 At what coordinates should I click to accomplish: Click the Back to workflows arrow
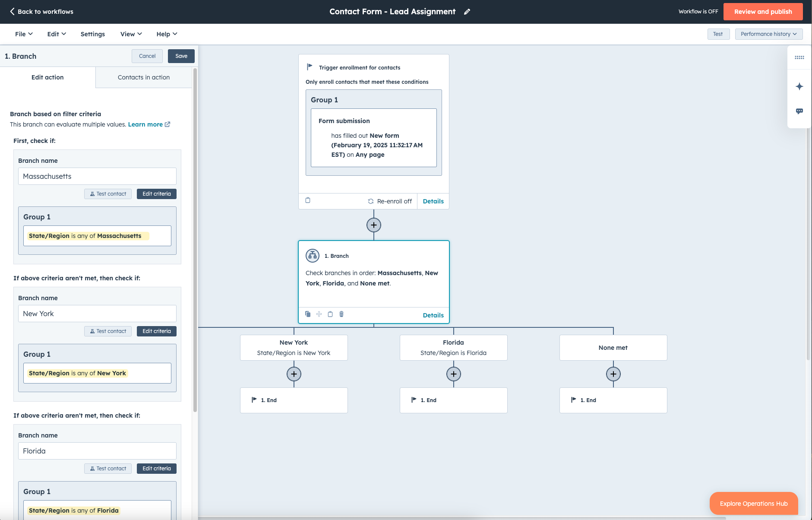pyautogui.click(x=13, y=12)
